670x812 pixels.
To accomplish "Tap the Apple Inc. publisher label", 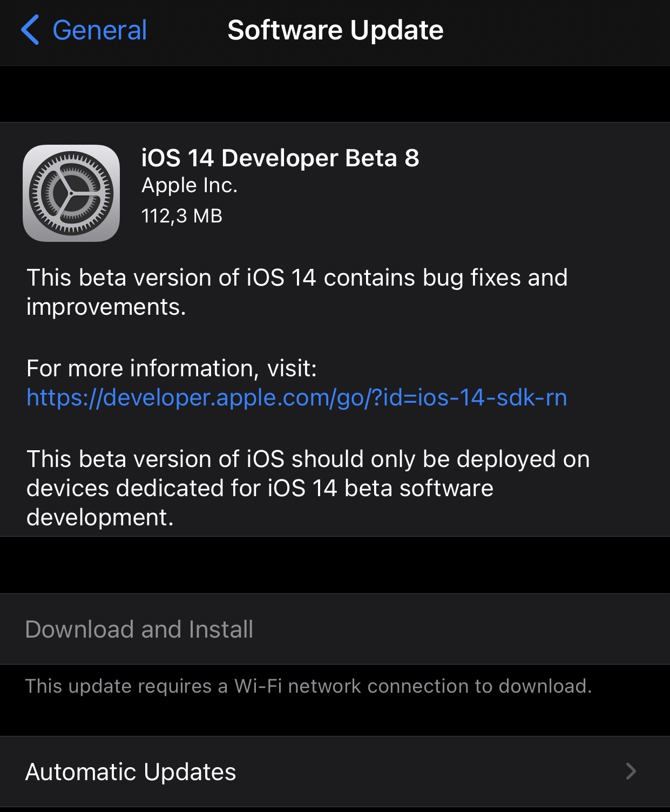I will (x=190, y=185).
